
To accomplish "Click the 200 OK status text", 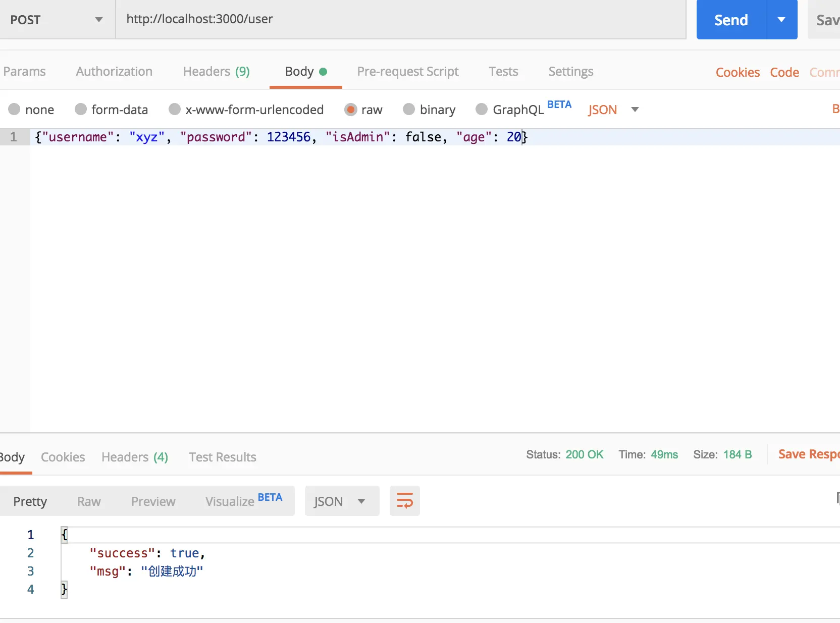I will click(585, 454).
